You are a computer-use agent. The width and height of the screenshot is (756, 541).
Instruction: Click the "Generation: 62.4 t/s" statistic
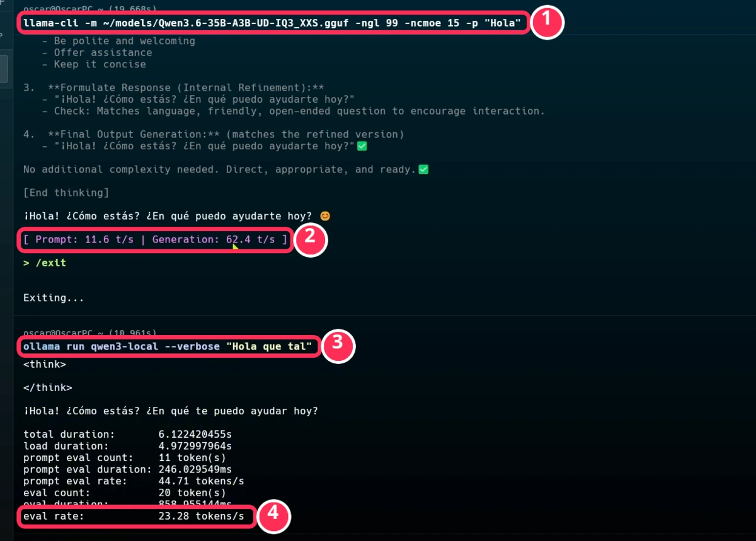pyautogui.click(x=214, y=239)
